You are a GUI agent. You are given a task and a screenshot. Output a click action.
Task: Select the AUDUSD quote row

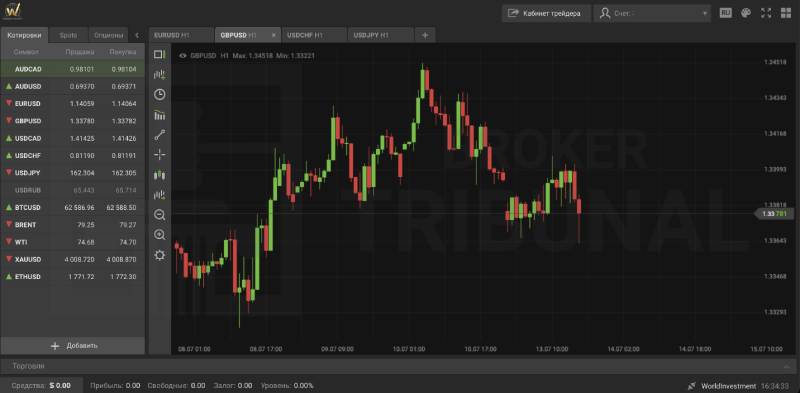(73, 86)
